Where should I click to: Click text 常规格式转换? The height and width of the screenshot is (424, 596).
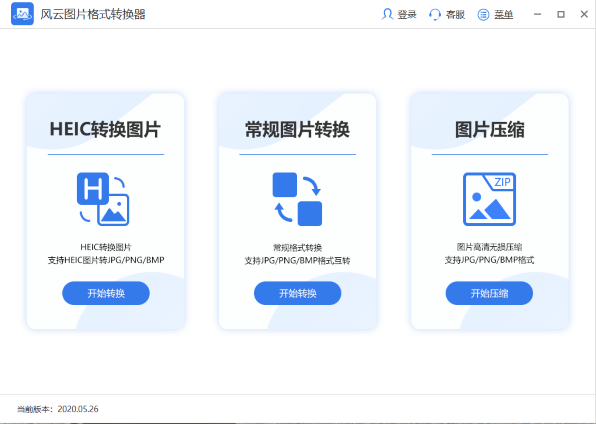tap(297, 248)
